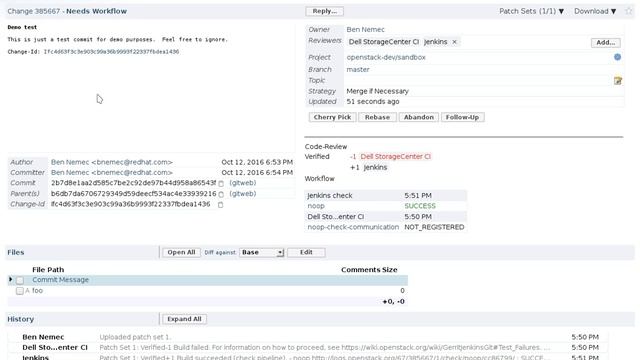Open the Change 385667 link
640x360 pixels.
pos(33,11)
